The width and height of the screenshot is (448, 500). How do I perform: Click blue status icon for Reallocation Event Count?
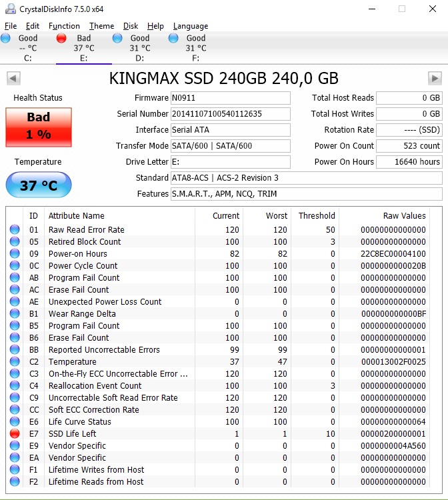tap(15, 385)
